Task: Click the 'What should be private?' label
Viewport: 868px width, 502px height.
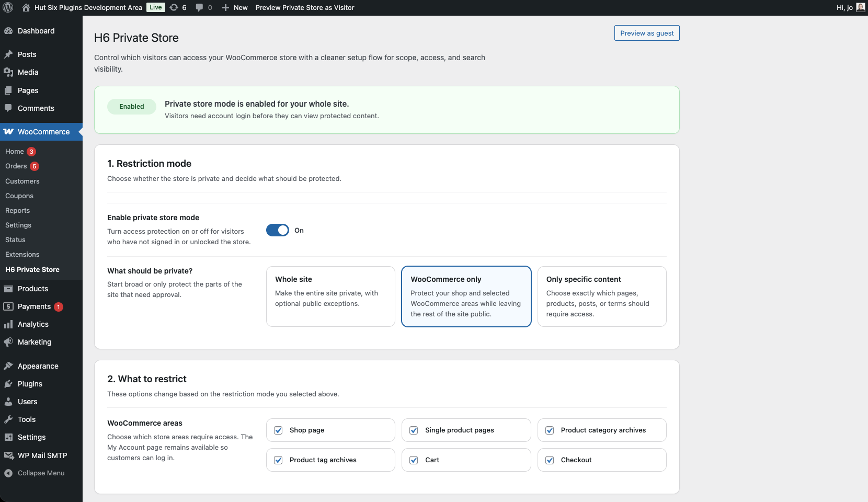Action: pyautogui.click(x=150, y=271)
